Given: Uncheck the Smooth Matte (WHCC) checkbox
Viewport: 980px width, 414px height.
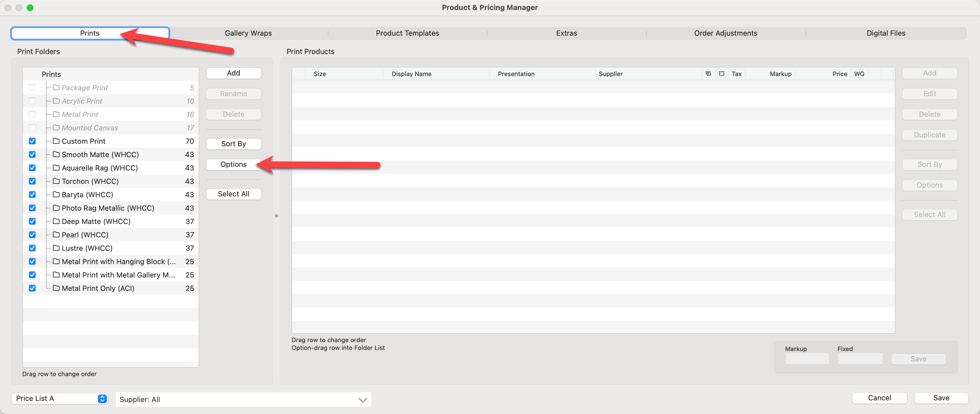Looking at the screenshot, I should (x=32, y=154).
